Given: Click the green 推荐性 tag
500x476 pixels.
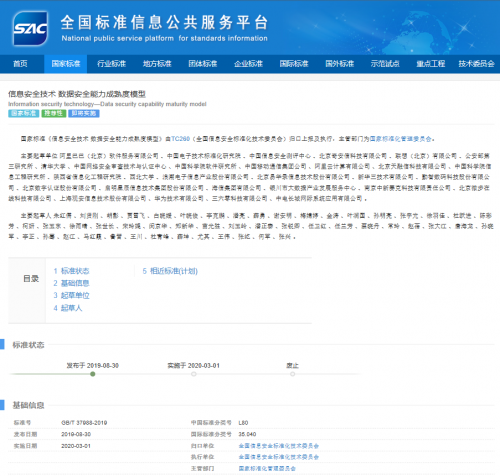Looking at the screenshot, I should pyautogui.click(x=54, y=113).
